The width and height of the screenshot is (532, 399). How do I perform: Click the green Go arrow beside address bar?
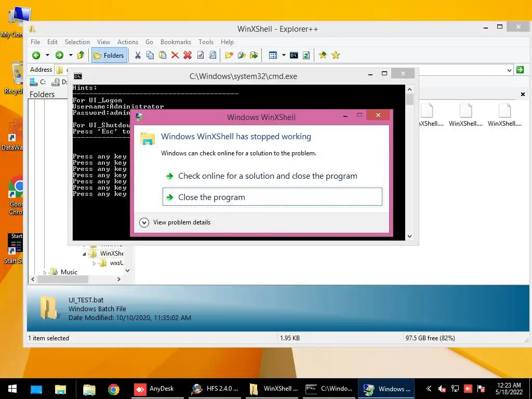[520, 70]
